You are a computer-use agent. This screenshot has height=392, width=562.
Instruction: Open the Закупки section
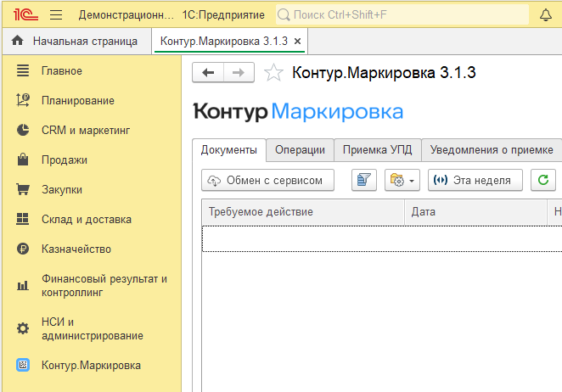click(x=62, y=189)
